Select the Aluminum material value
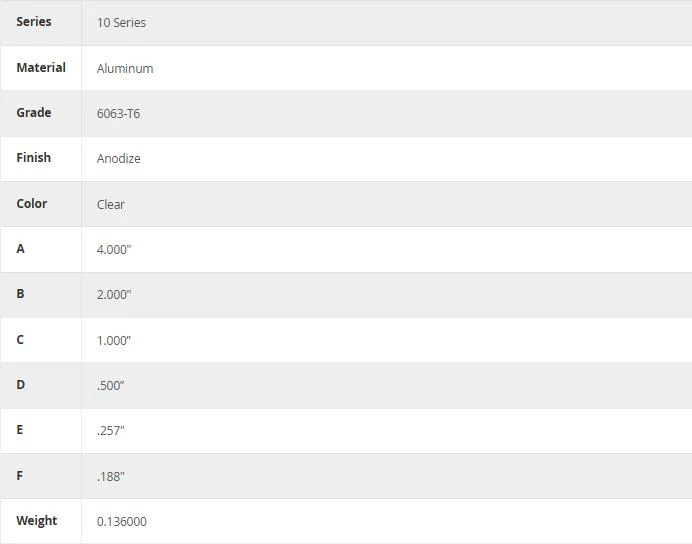 (x=125, y=68)
